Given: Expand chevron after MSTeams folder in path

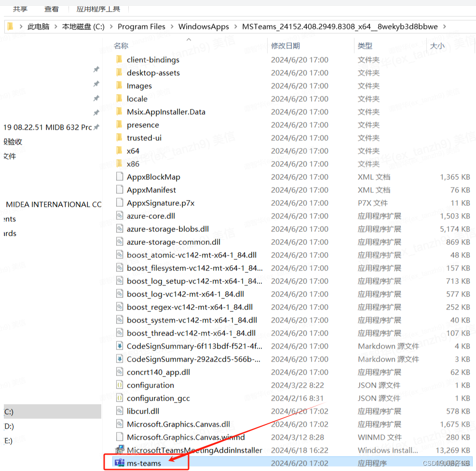Looking at the screenshot, I should tap(445, 27).
